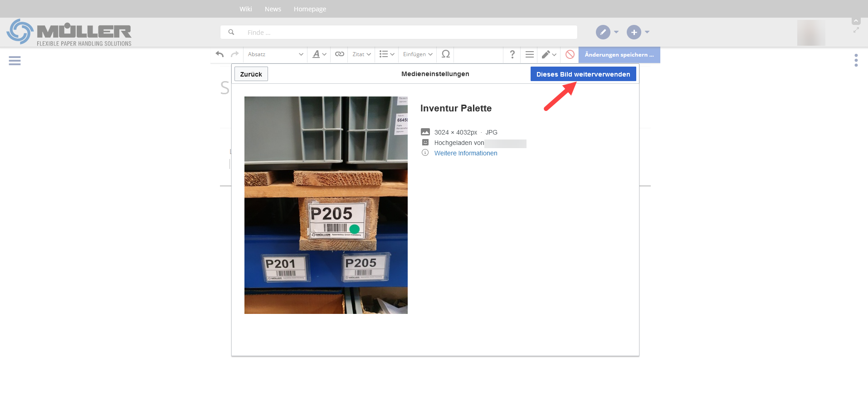Open the Wiki top navigation item
The image size is (868, 419).
coord(245,9)
